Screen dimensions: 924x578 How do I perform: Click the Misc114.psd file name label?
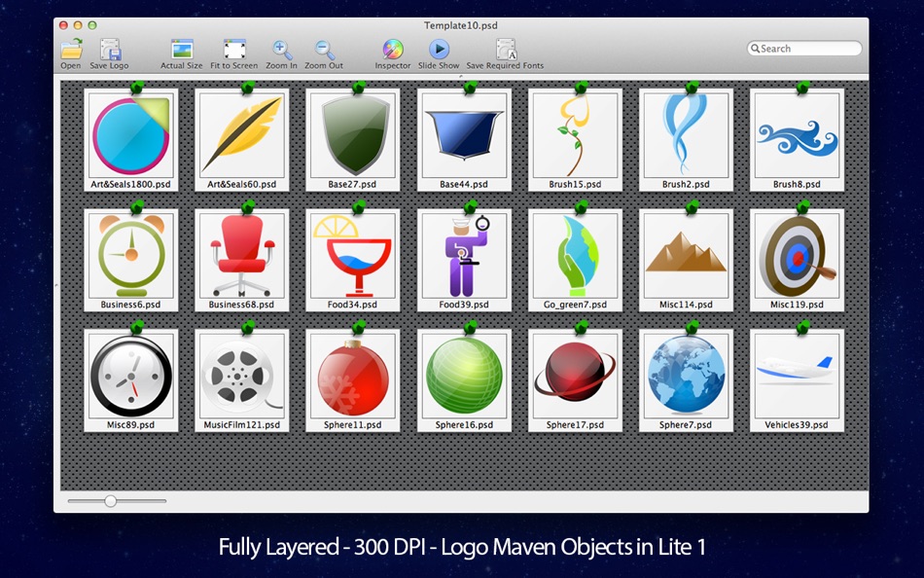(x=686, y=305)
